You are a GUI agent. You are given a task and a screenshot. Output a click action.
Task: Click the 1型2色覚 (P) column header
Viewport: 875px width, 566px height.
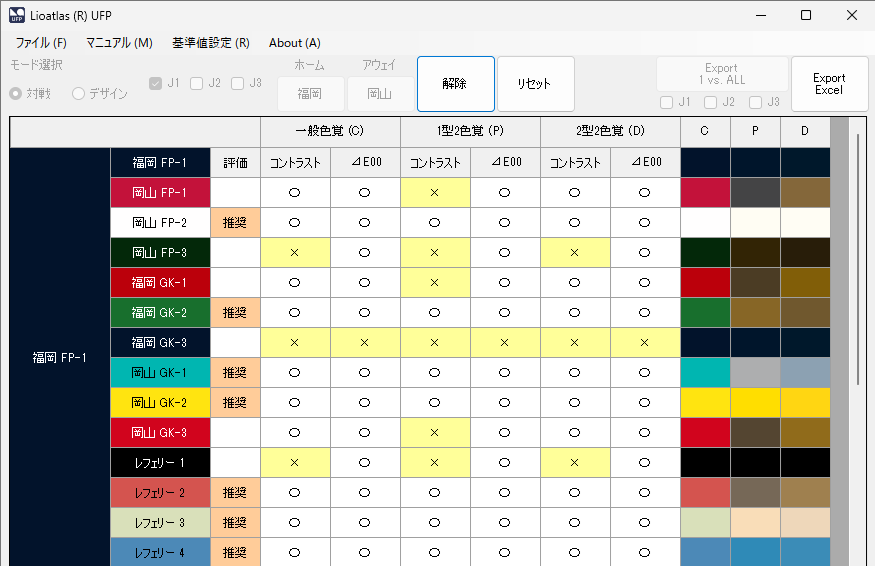click(x=470, y=131)
